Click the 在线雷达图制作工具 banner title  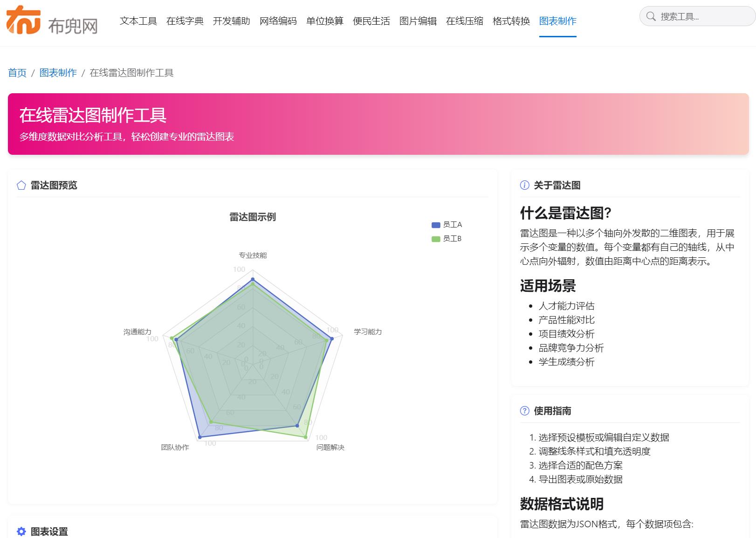(x=93, y=115)
